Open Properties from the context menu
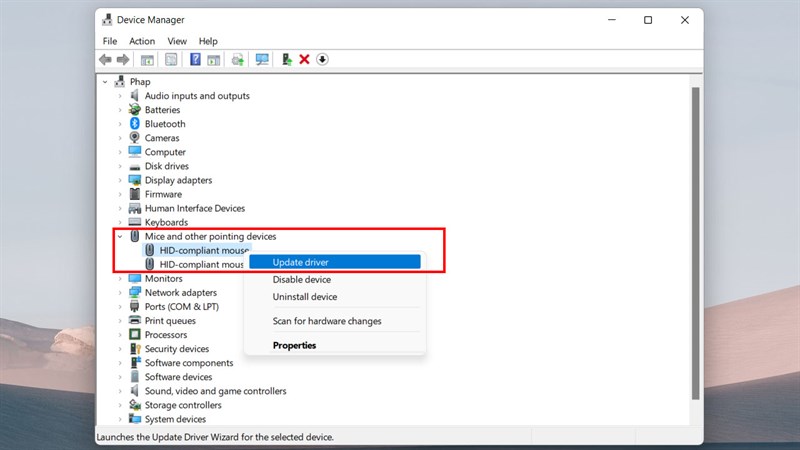Screen dimensions: 800x450 [294, 345]
